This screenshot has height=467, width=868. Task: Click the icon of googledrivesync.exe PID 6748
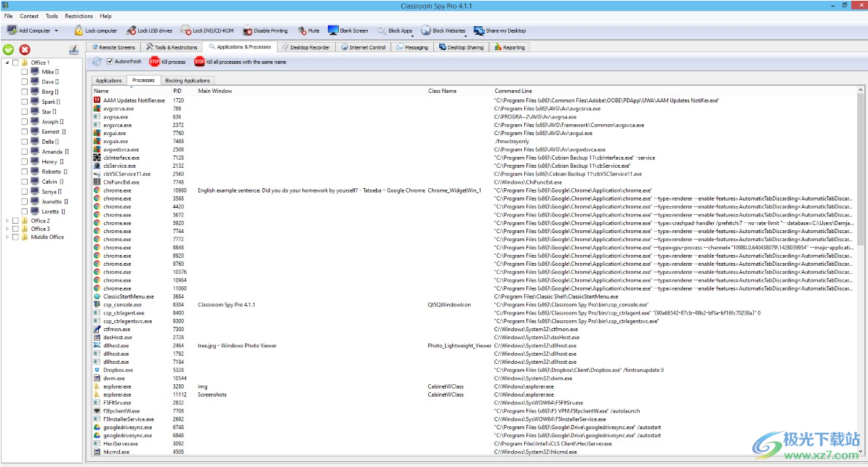click(97, 427)
